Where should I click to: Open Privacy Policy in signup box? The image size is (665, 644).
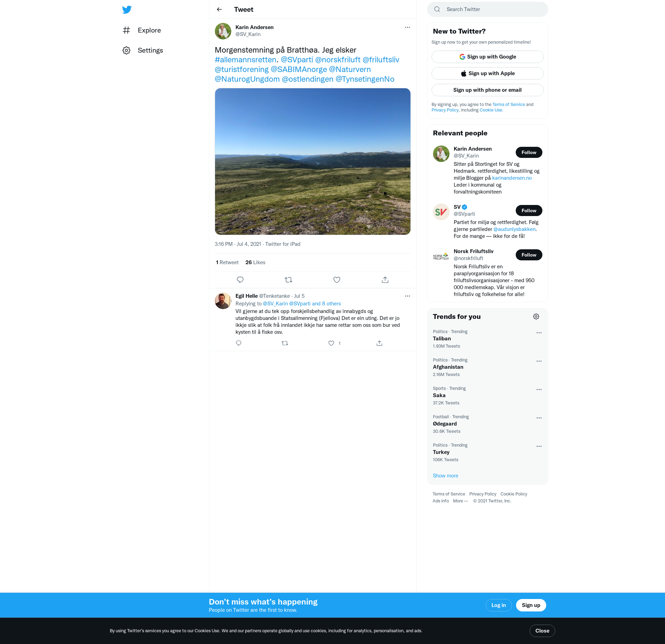[x=445, y=110]
